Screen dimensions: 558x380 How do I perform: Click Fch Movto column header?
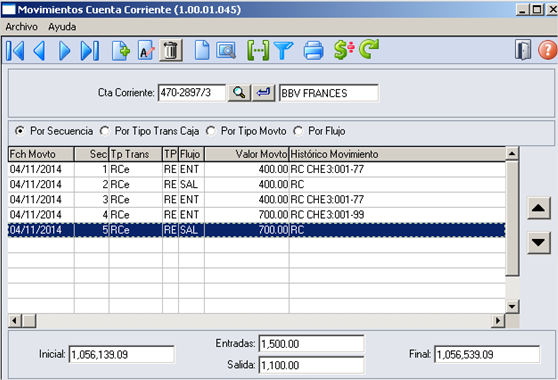(41, 154)
